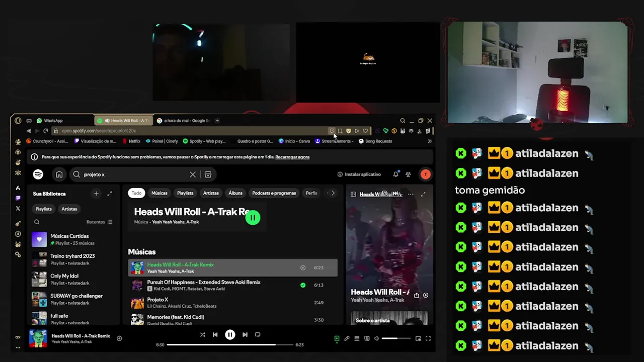Expand the Now Playing panel to full view
The image size is (644, 362).
pyautogui.click(x=423, y=194)
